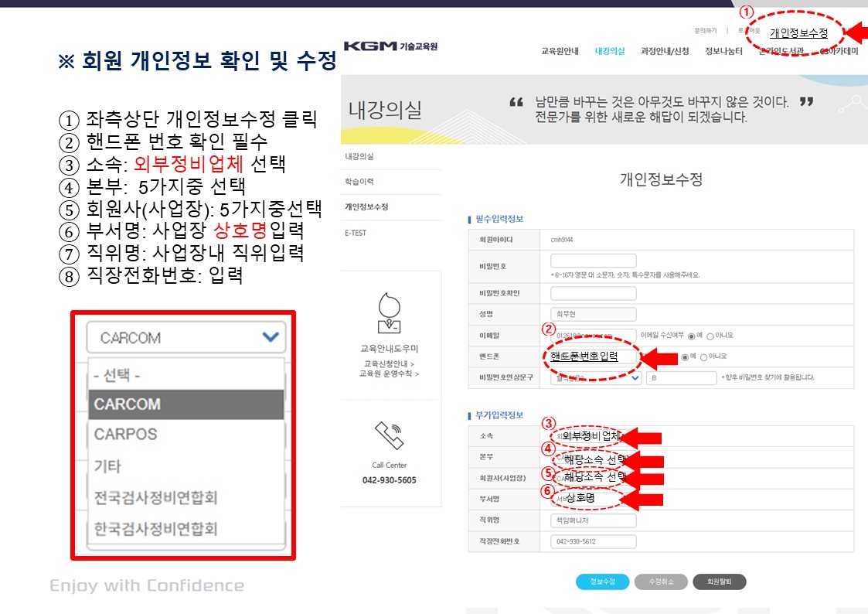This screenshot has width=868, height=614.
Task: Click the 비밀번호연상문구 answer field containing B
Action: (x=681, y=378)
